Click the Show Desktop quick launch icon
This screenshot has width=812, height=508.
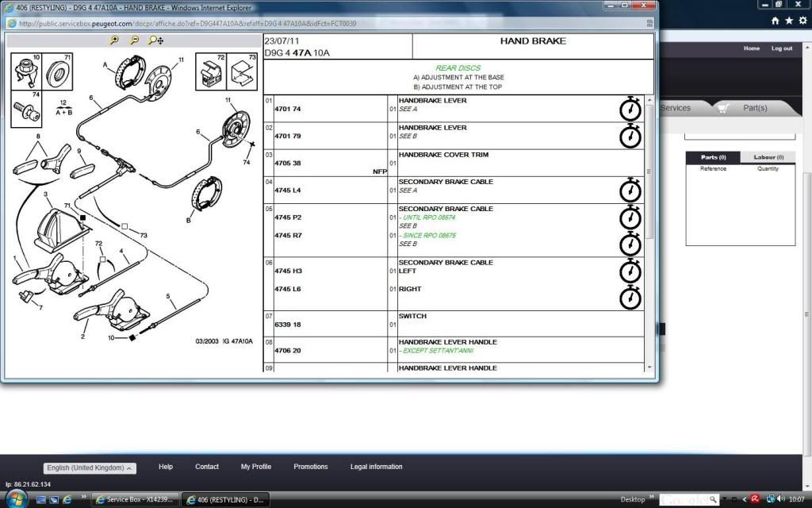click(41, 500)
